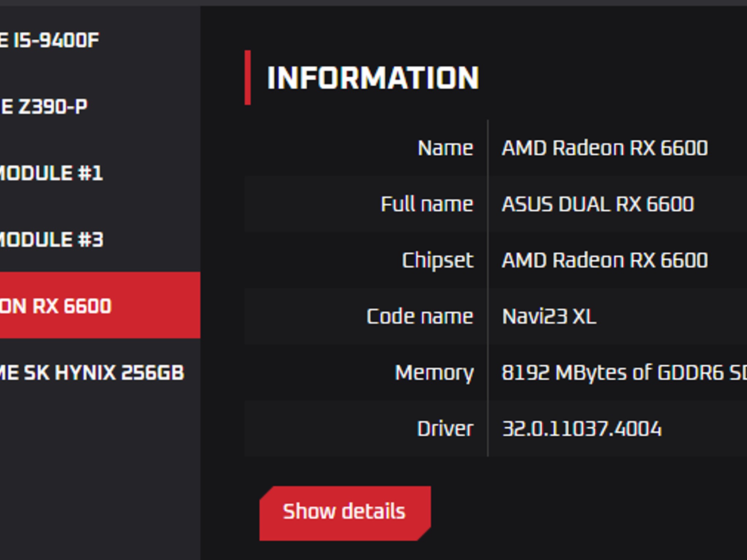Click the Driver version 32.0.11037.4004
Image resolution: width=747 pixels, height=560 pixels.
[582, 428]
